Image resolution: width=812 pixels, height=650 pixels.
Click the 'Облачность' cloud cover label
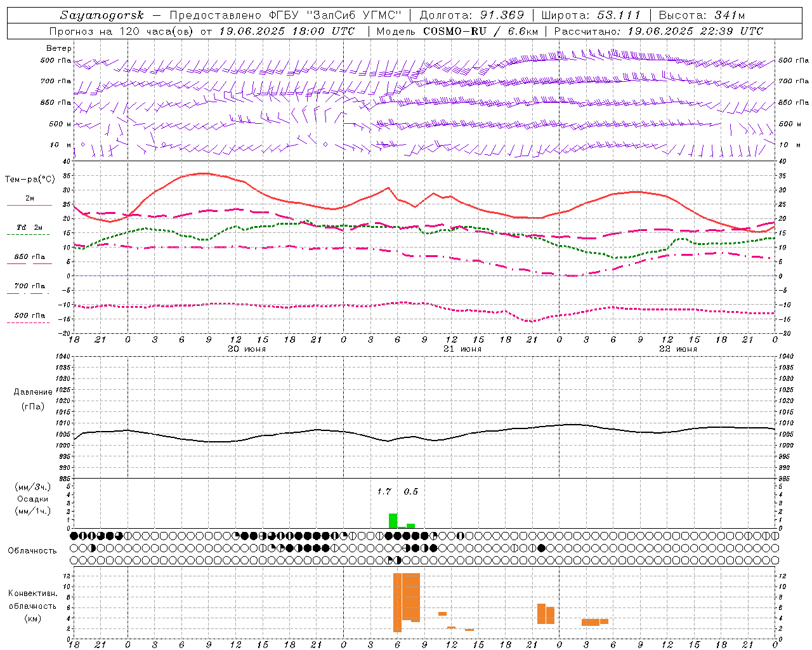(32, 551)
